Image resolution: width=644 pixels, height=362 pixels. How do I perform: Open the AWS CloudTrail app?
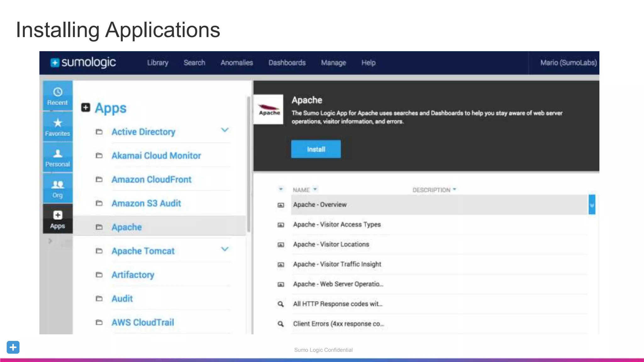[143, 322]
